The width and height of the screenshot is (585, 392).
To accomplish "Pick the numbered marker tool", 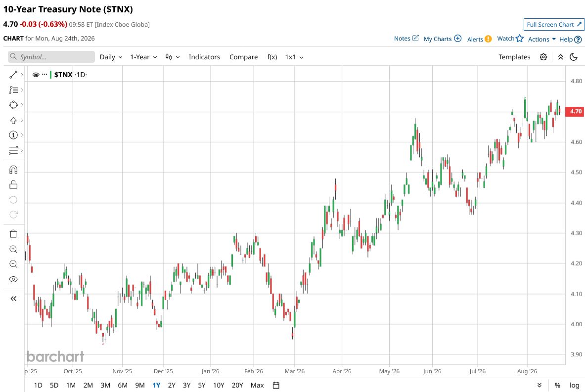I will 13,135.
